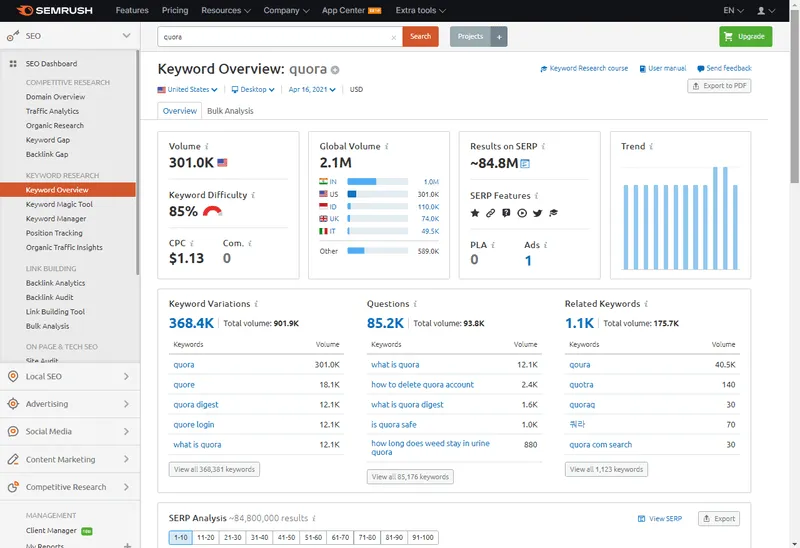Switch to the Bulk Analysis tab
Image resolution: width=800 pixels, height=548 pixels.
230,111
